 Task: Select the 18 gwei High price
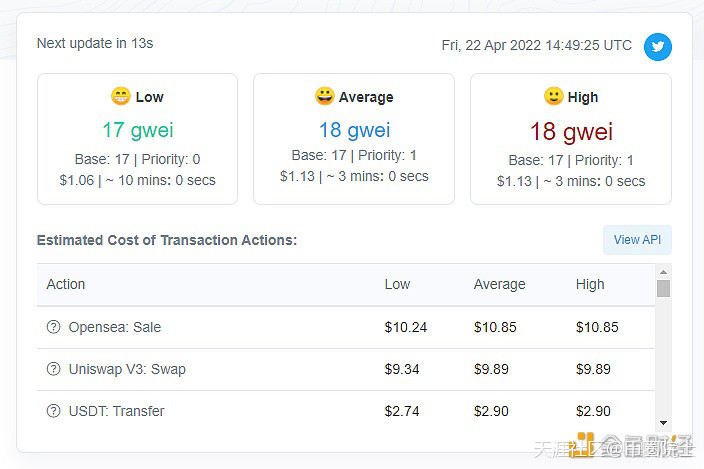[570, 131]
